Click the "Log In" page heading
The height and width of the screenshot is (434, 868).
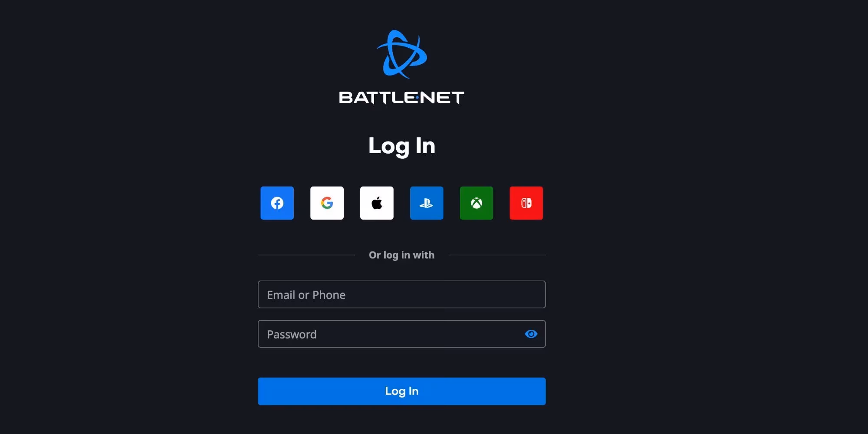(x=401, y=146)
